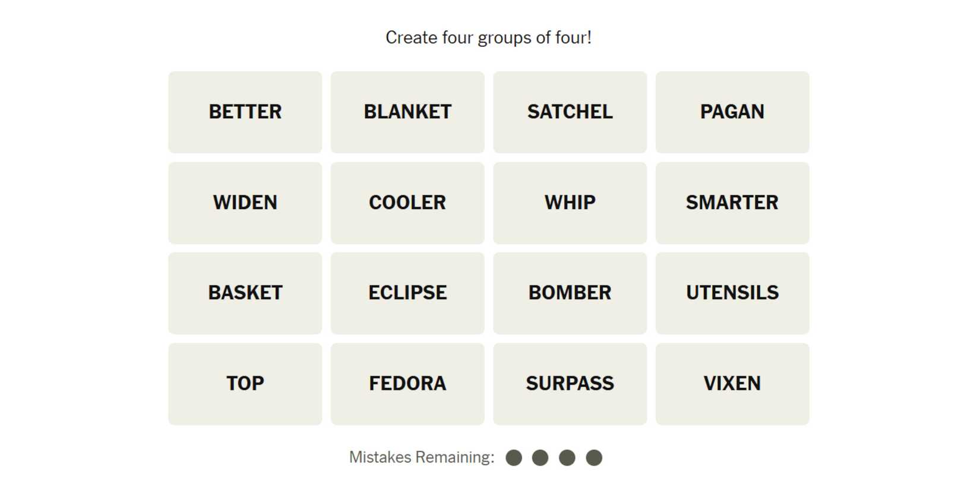This screenshot has height=490, width=980.
Task: Select the BETTER word tile
Action: [x=245, y=112]
